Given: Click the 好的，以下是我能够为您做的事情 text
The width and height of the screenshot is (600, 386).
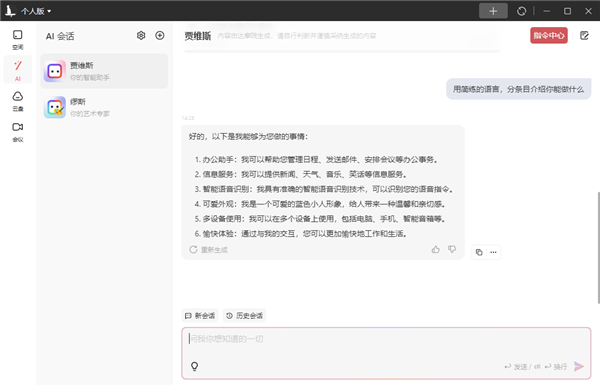Looking at the screenshot, I should coord(248,137).
